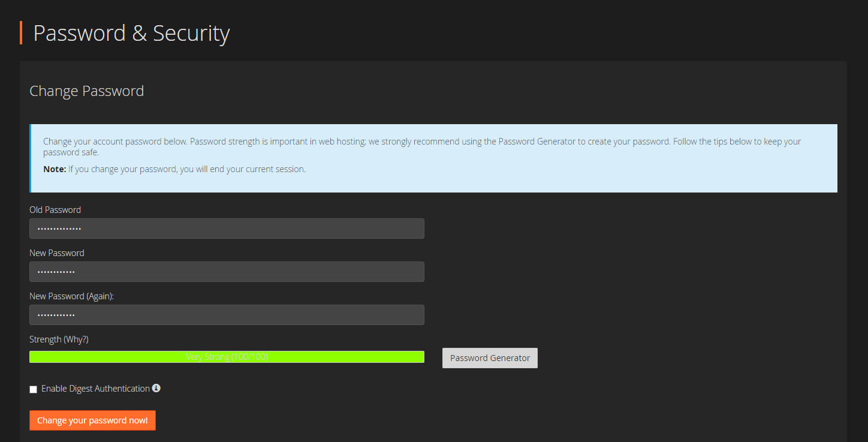Click the Password & Security page heading

132,34
